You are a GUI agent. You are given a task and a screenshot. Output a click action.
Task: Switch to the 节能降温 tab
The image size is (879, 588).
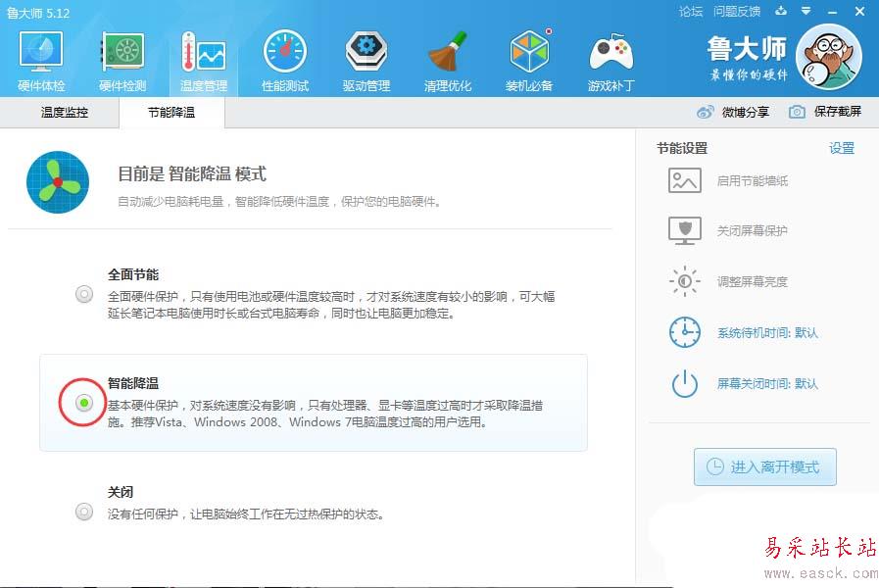coord(171,112)
